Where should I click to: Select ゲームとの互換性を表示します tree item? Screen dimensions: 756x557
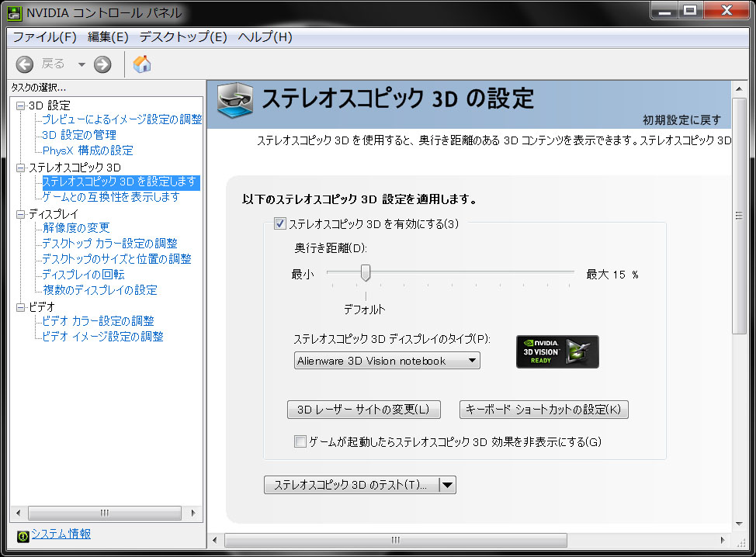pos(111,196)
